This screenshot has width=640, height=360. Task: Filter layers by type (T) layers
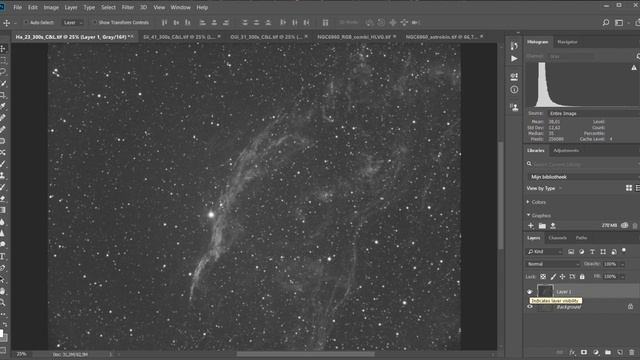[x=592, y=252]
